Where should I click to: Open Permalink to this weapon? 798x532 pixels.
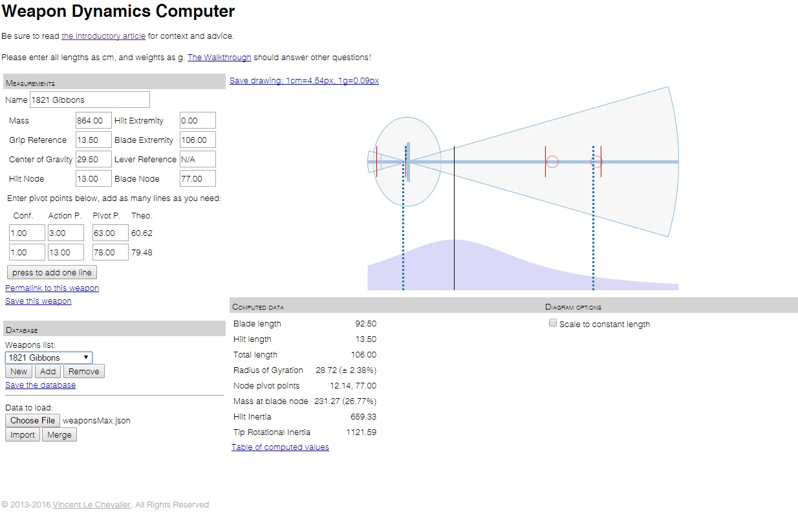pyautogui.click(x=52, y=288)
